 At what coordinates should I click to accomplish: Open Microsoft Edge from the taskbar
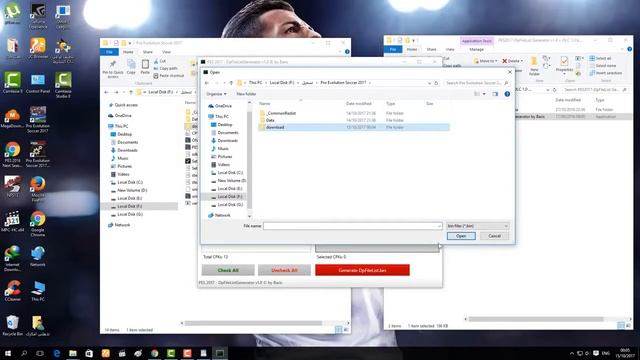(56, 353)
